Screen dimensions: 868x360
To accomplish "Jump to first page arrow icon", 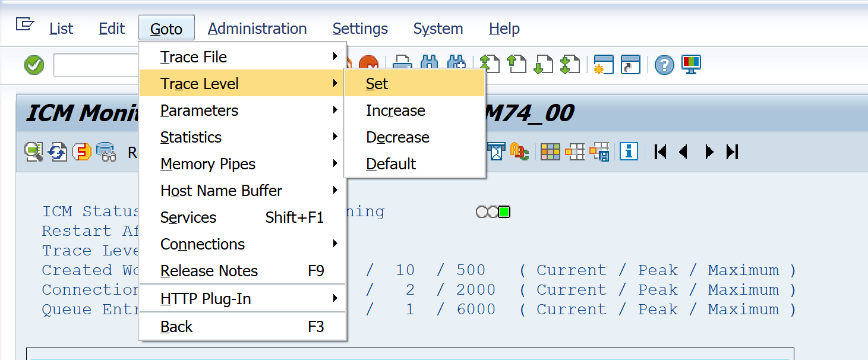I will pyautogui.click(x=659, y=152).
